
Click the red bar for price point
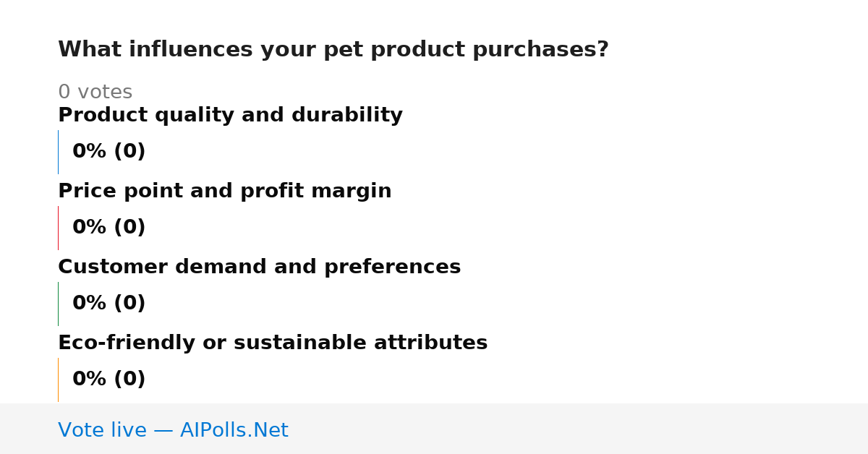tap(58, 228)
